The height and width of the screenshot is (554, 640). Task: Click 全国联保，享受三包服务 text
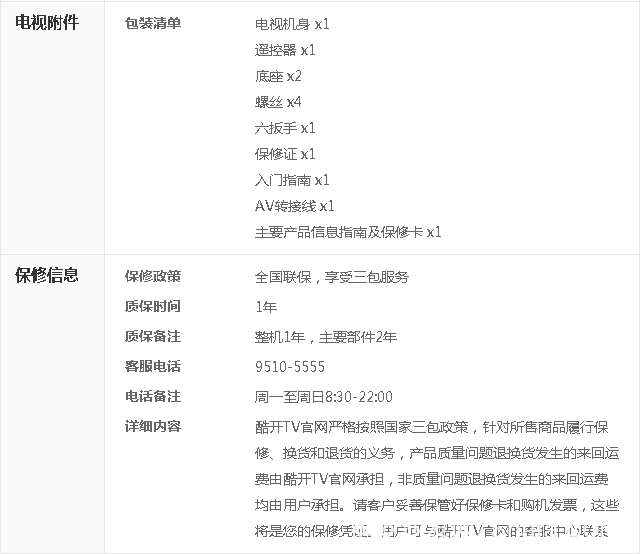pyautogui.click(x=331, y=277)
